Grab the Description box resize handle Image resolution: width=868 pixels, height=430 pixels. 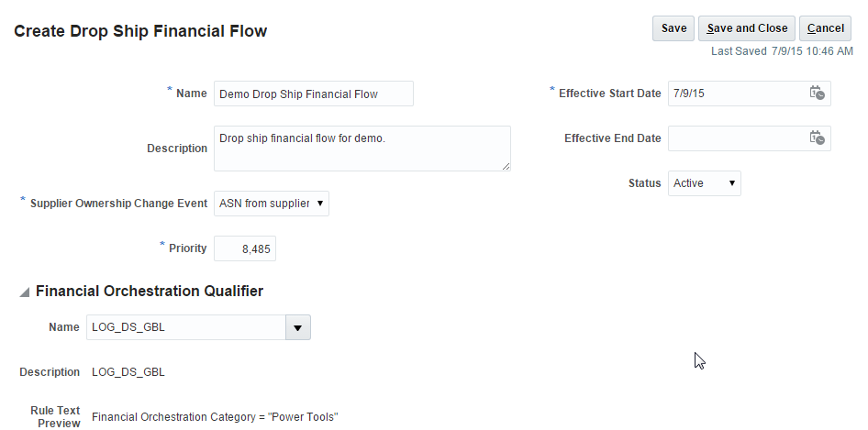[506, 165]
